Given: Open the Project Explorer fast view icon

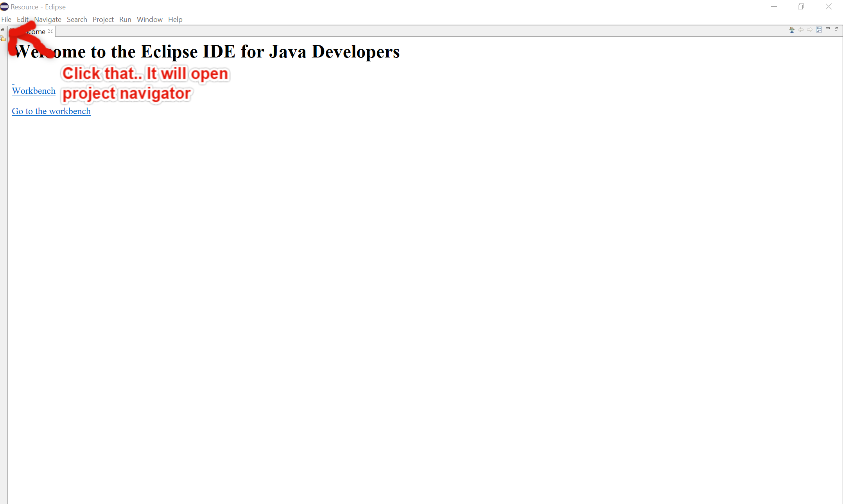Looking at the screenshot, I should pos(3,38).
